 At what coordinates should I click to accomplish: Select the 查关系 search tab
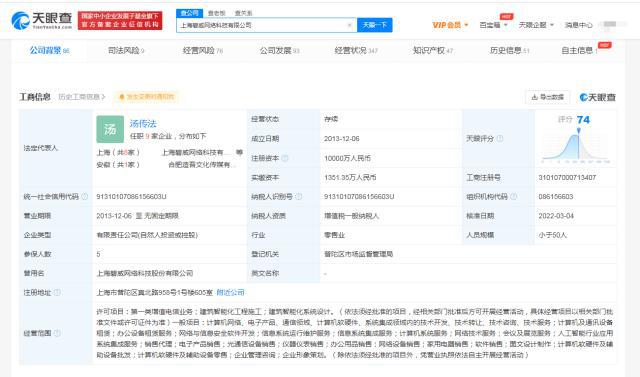tap(243, 13)
